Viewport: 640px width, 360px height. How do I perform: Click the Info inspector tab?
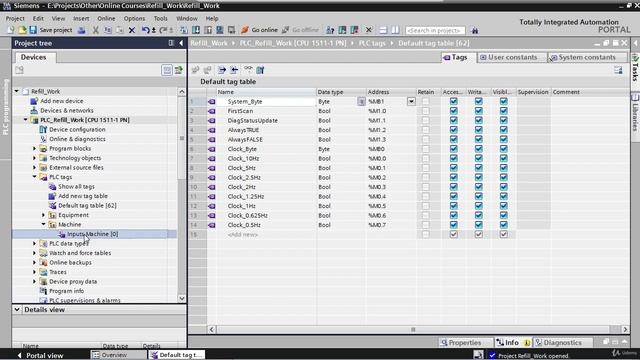[513, 342]
